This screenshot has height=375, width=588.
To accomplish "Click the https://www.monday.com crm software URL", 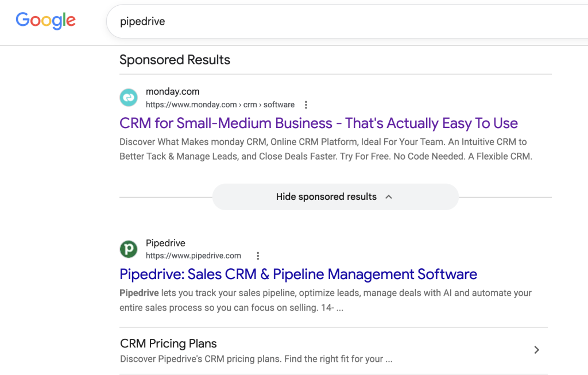I will click(x=220, y=105).
